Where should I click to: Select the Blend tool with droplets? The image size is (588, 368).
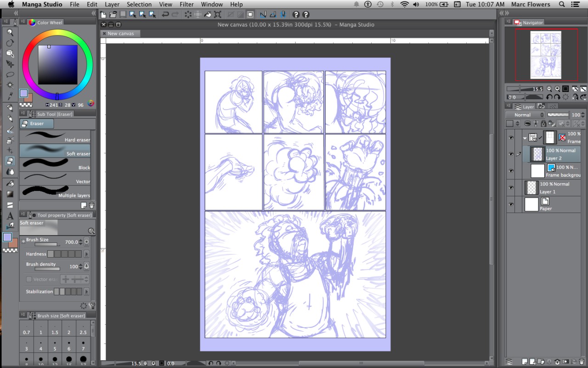pyautogui.click(x=10, y=172)
